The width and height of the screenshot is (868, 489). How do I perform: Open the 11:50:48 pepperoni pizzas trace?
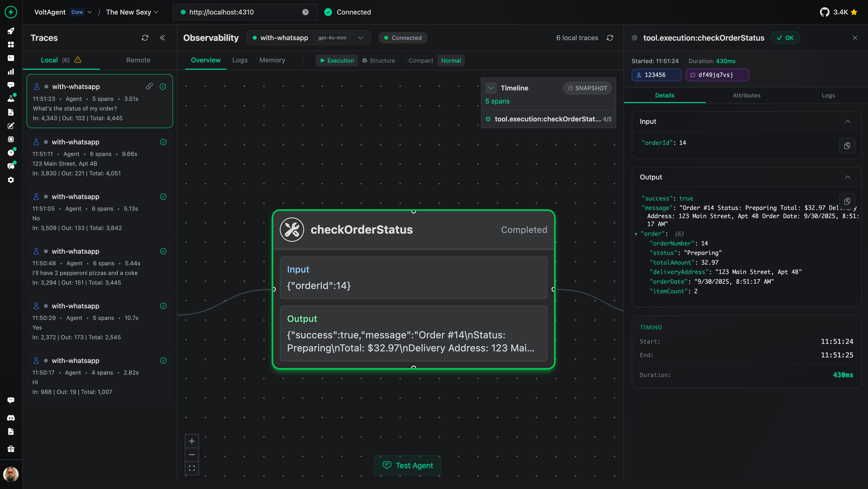click(99, 267)
